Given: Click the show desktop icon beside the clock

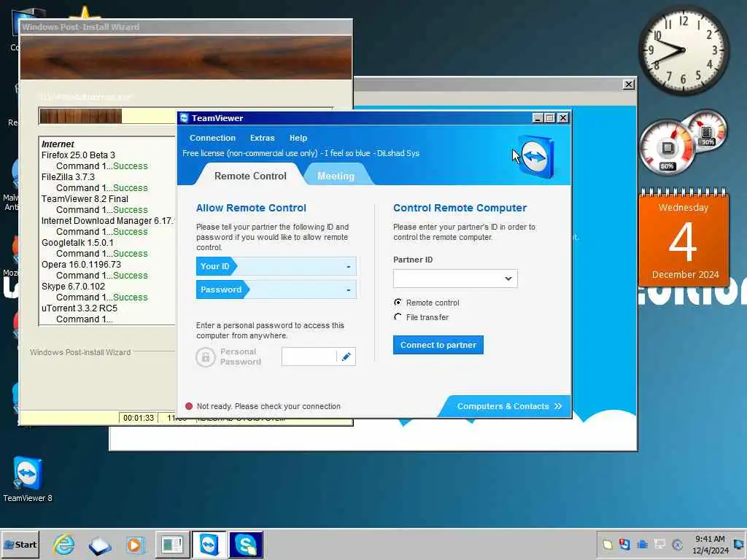Looking at the screenshot, I should 739,544.
